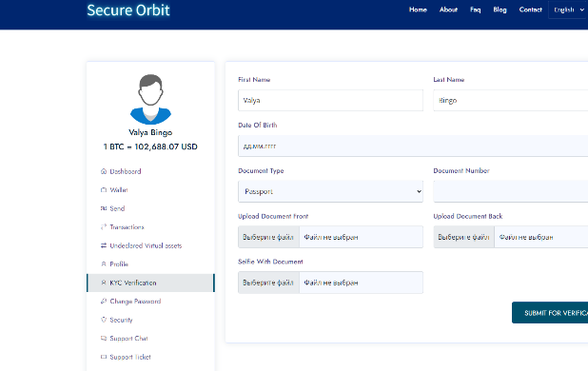The width and height of the screenshot is (588, 371).
Task: Click the 'Last Name' label
Action: pos(449,80)
